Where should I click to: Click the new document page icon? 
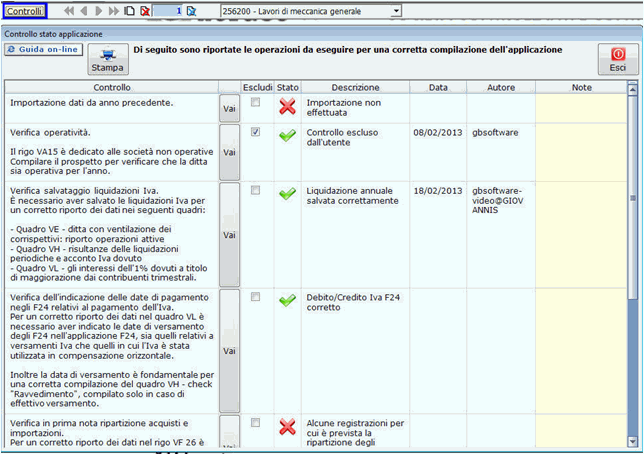click(129, 11)
